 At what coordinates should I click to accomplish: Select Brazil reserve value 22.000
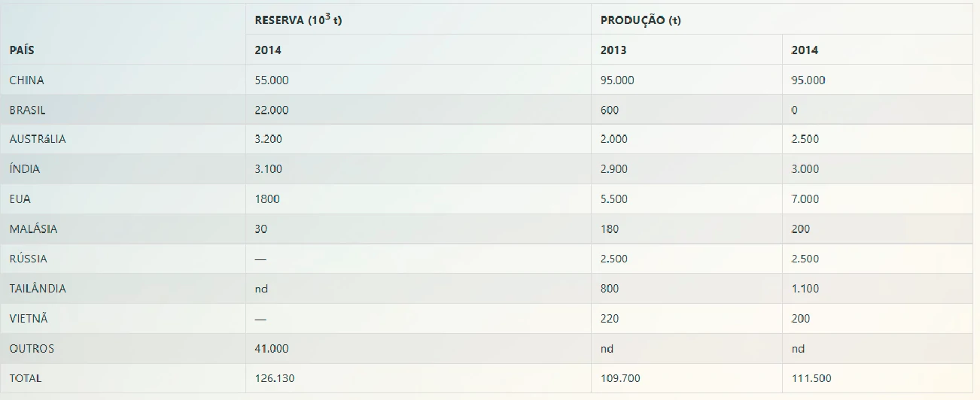272,110
